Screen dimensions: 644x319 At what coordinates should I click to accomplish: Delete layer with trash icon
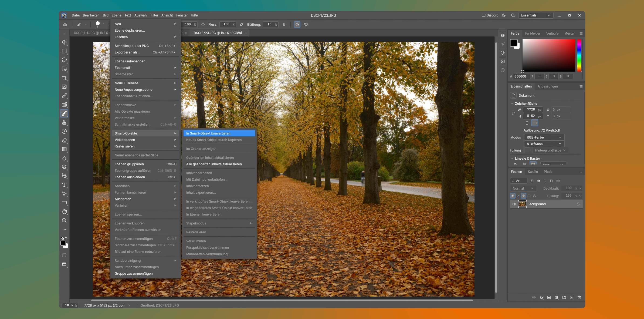[579, 297]
